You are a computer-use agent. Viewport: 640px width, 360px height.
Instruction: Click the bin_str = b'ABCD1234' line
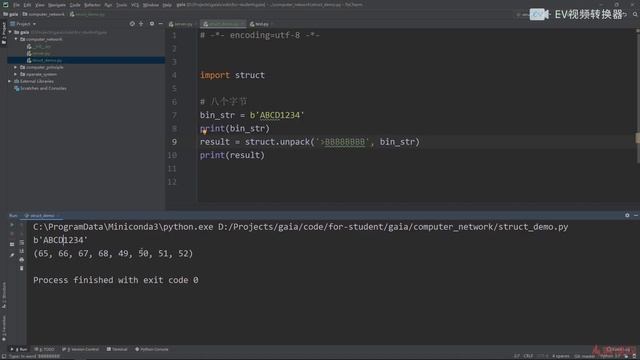click(252, 115)
